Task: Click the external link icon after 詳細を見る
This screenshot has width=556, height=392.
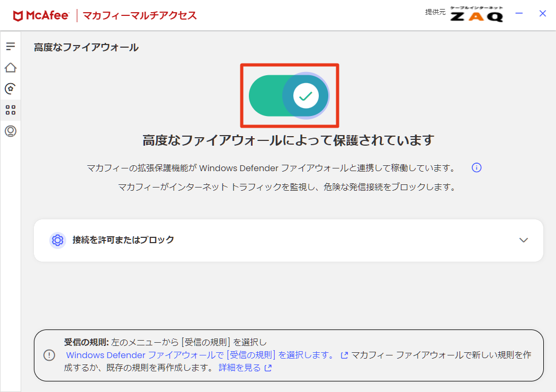Action: coord(268,368)
